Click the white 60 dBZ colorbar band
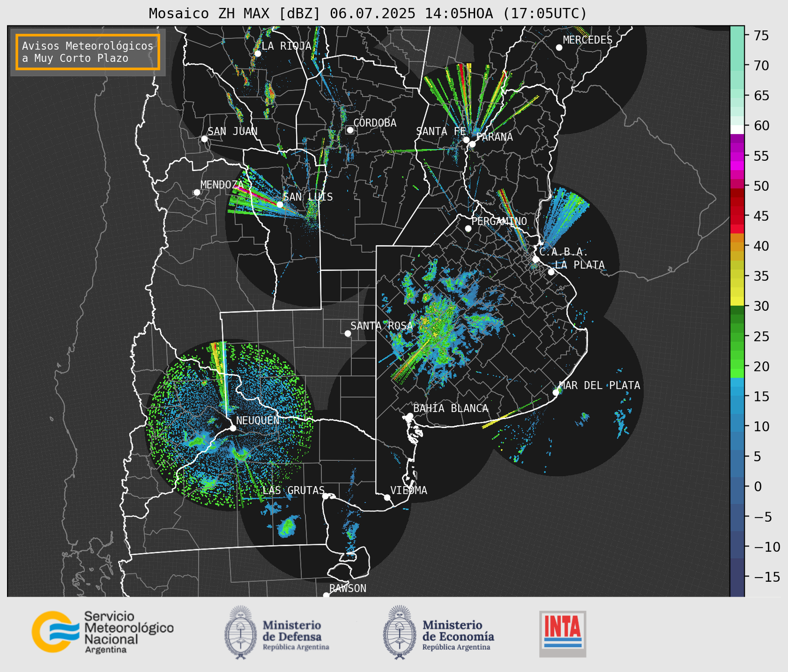The height and width of the screenshot is (672, 788). tap(737, 129)
